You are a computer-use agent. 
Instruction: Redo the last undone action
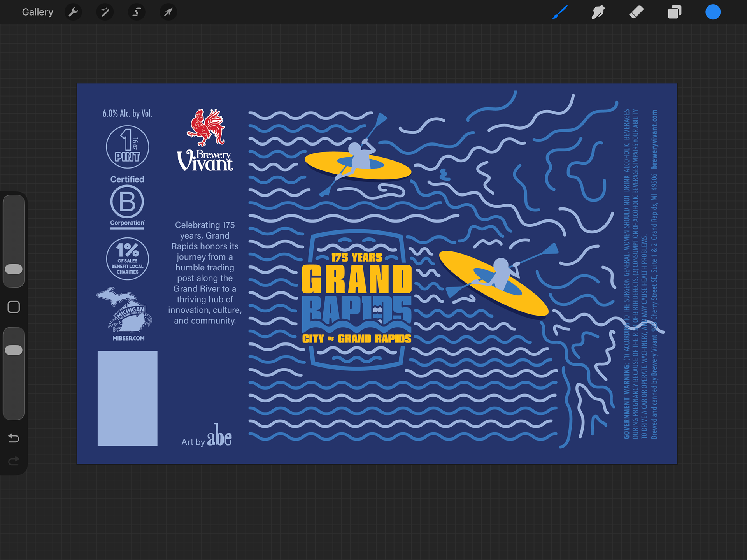click(14, 462)
